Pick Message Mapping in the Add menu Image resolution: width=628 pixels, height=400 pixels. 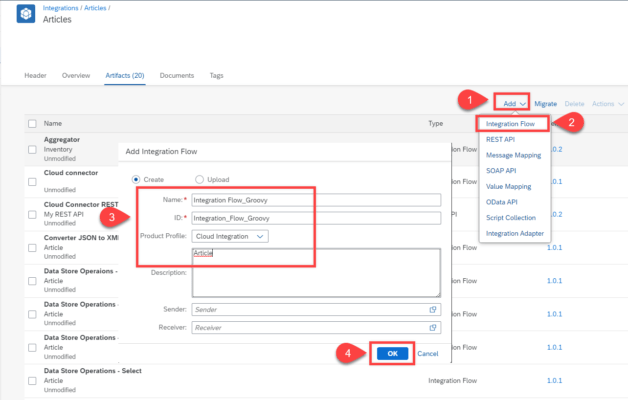point(515,155)
